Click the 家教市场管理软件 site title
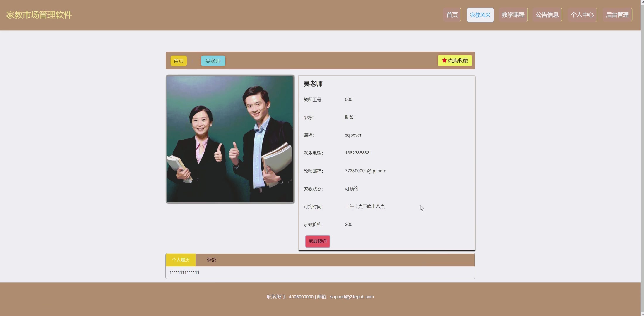 [x=39, y=15]
